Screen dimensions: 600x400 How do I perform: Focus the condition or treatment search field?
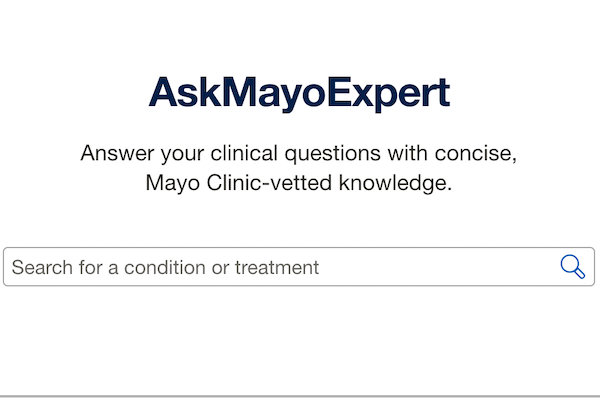click(280, 267)
